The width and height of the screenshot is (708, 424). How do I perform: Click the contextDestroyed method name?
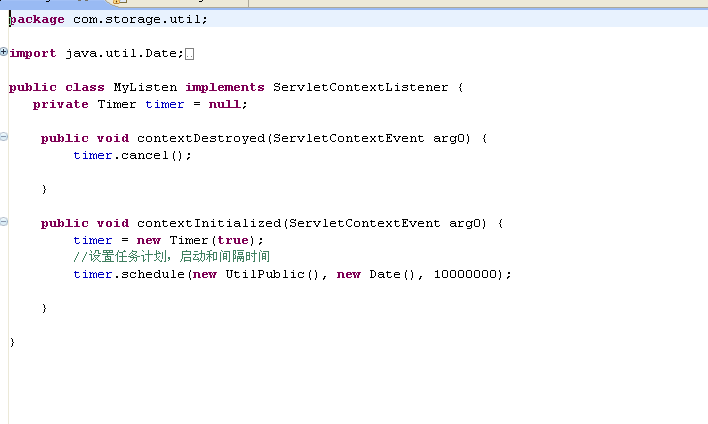(x=201, y=138)
